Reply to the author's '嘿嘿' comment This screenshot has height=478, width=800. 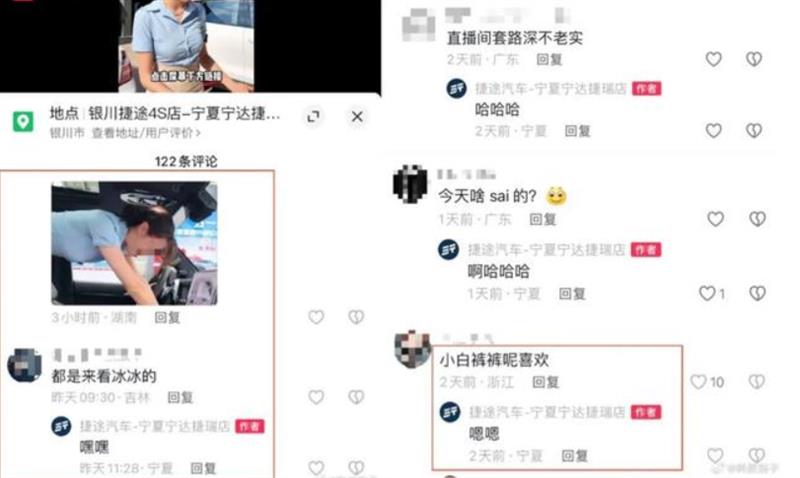pyautogui.click(x=203, y=468)
